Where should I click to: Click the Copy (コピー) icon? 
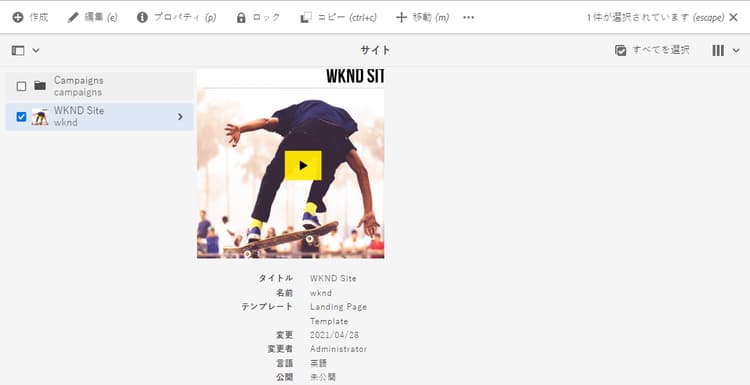pyautogui.click(x=306, y=18)
